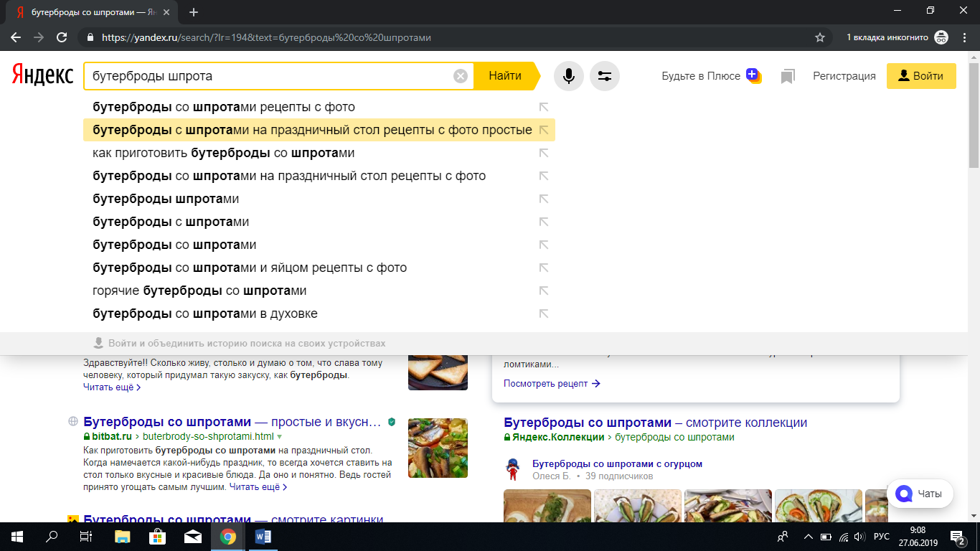Screen dimensions: 980x551
Task: Click 'Будьте в Плюсе' link
Action: [701, 76]
